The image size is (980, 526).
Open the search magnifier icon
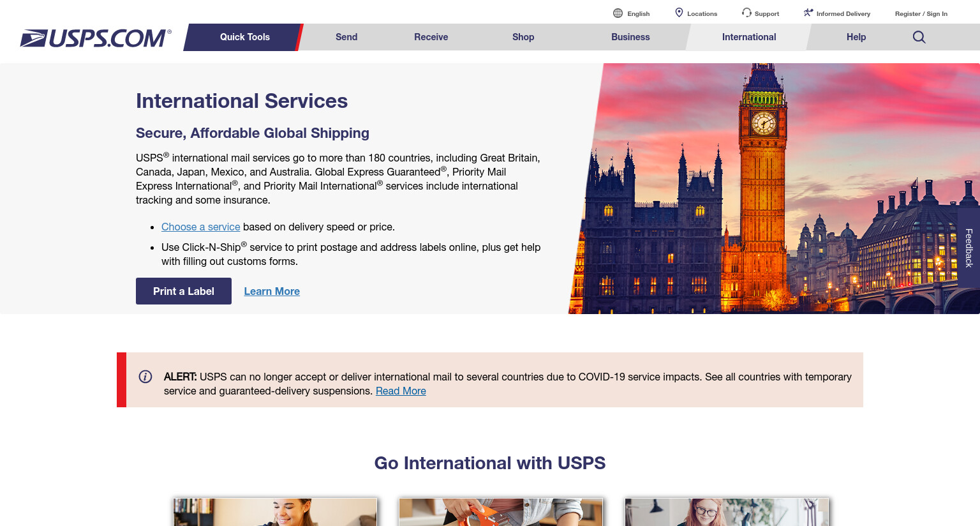pyautogui.click(x=919, y=37)
